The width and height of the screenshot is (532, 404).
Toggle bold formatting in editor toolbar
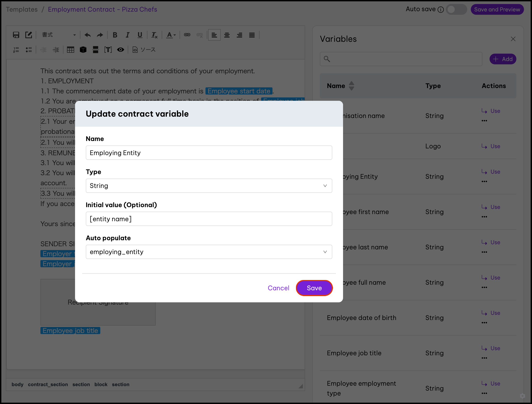(x=115, y=35)
